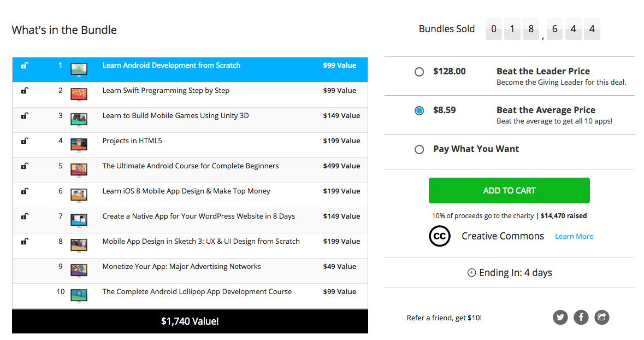Click the Creative Commons CC logo
This screenshot has width=644, height=340.
[440, 236]
